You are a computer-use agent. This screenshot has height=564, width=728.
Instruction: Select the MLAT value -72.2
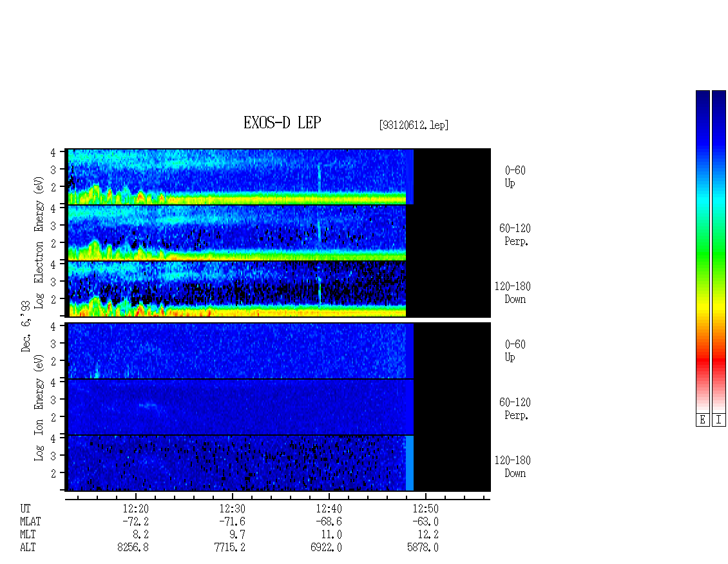[135, 521]
